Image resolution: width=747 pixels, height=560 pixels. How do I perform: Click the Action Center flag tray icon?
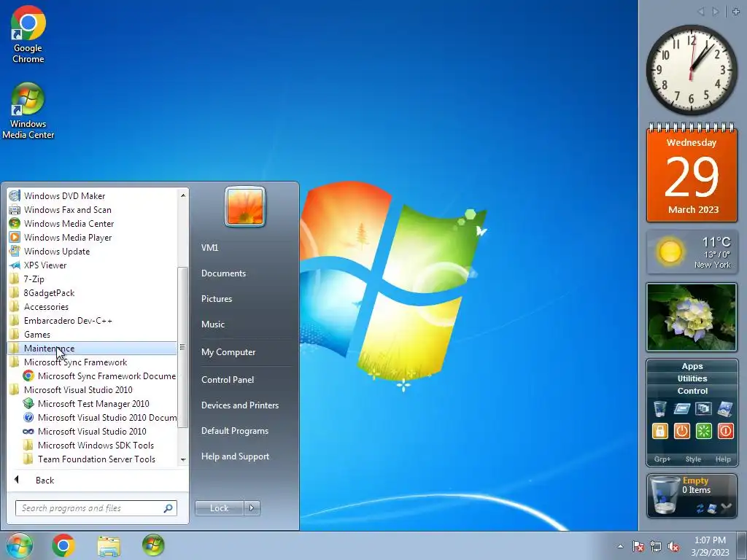click(x=638, y=546)
